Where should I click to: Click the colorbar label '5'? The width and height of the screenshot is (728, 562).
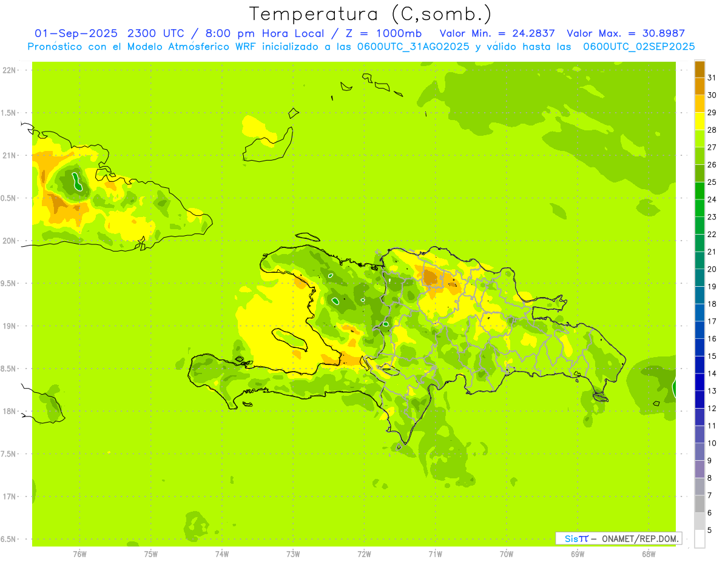pos(710,530)
